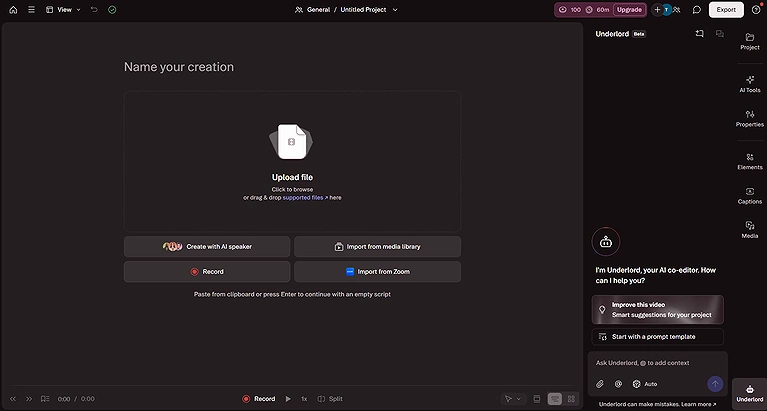Viewport: 767px width, 411px height.
Task: Toggle the script markers list icon
Action: [45, 399]
